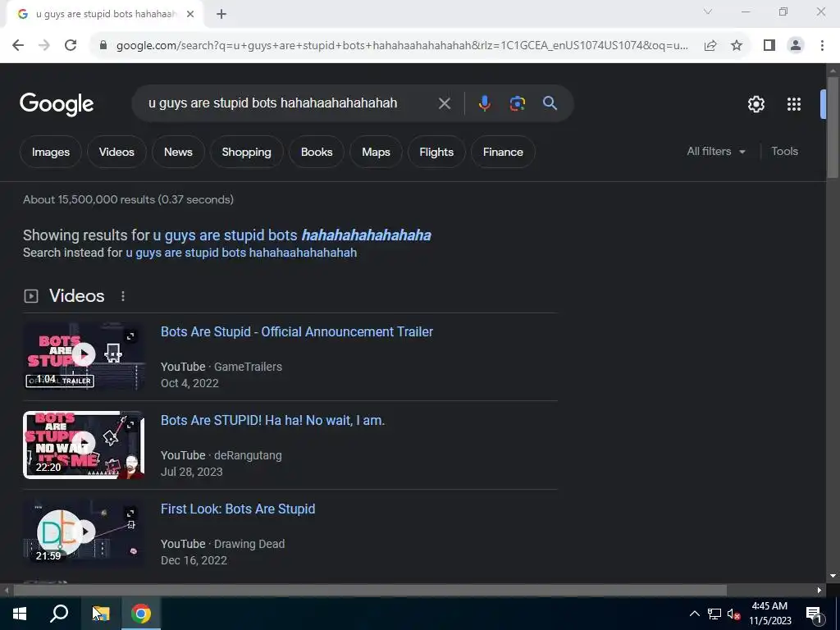Open the tab search dropdown arrow
Viewport: 840px width, 630px height.
[708, 11]
